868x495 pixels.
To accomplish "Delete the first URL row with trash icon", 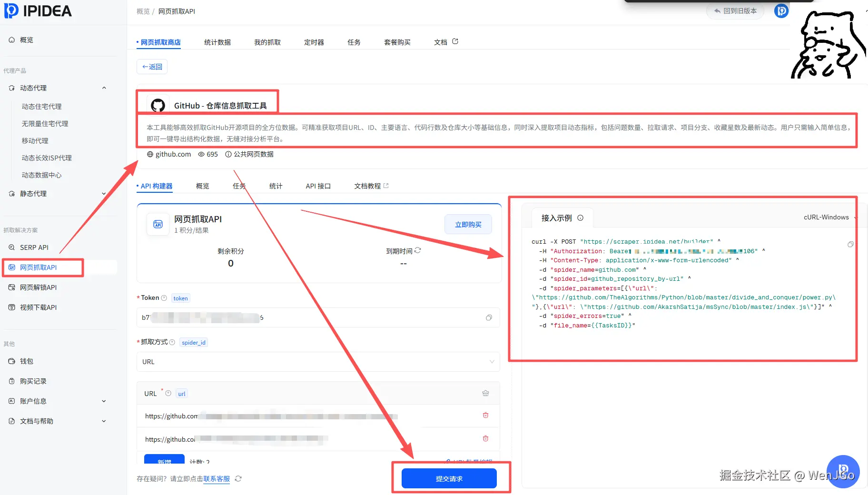I will (x=485, y=415).
